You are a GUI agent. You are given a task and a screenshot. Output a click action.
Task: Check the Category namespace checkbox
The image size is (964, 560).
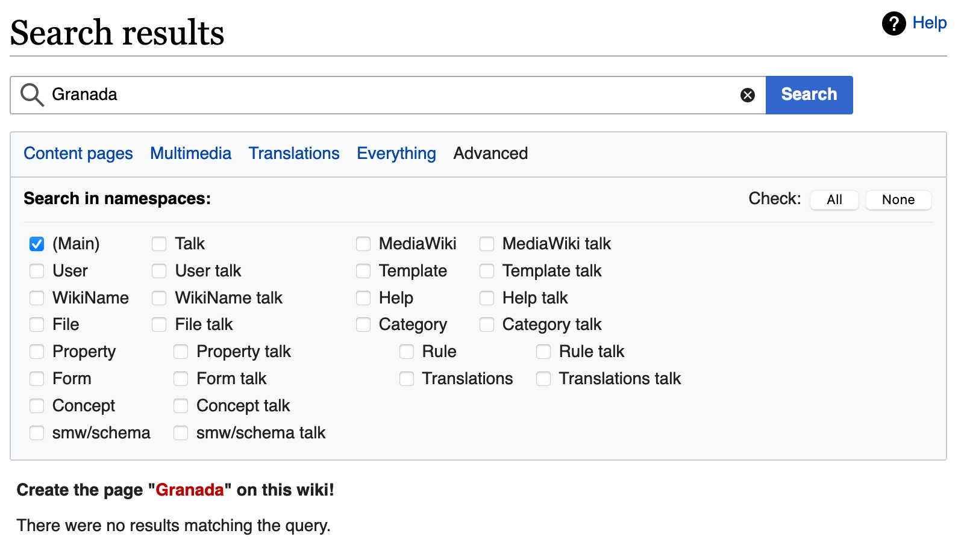tap(363, 325)
